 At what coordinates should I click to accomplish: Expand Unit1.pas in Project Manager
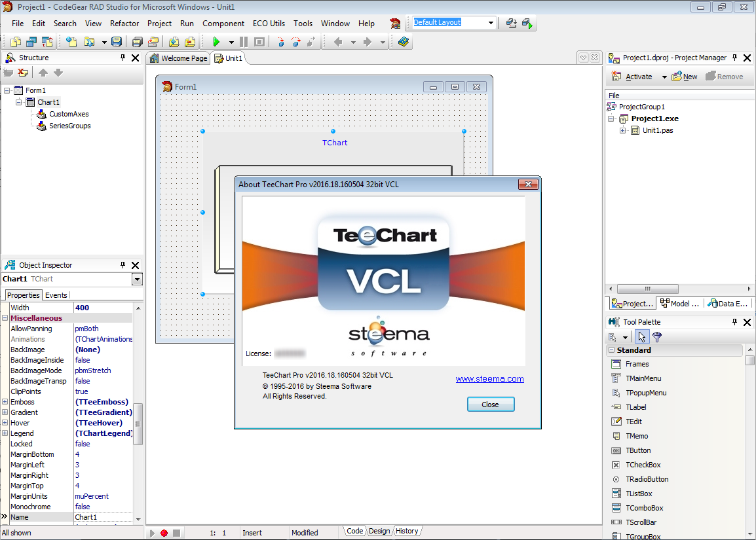623,130
